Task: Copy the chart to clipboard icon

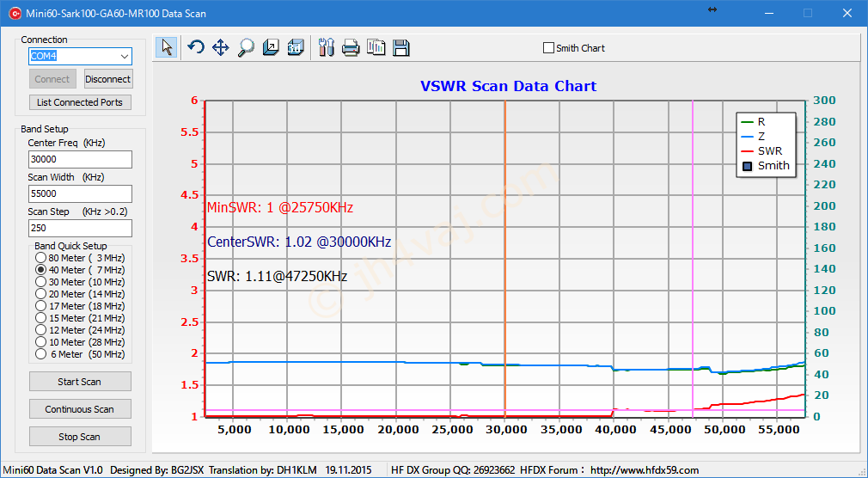Action: click(x=376, y=47)
